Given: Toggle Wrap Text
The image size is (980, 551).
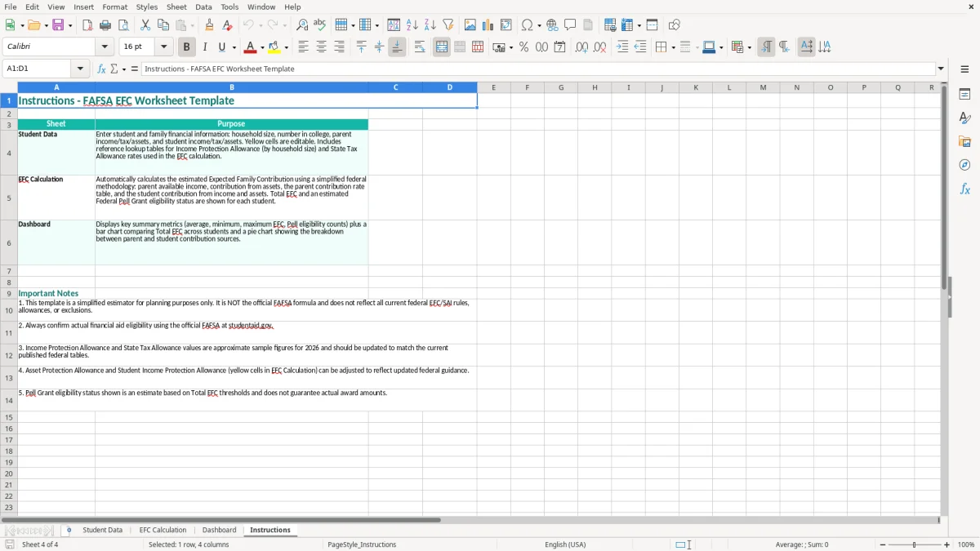Looking at the screenshot, I should pos(420,47).
